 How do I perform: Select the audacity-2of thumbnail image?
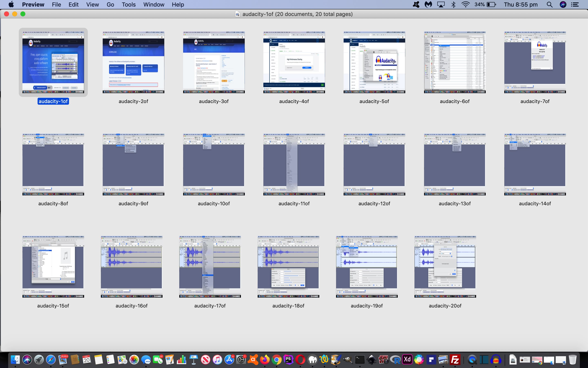click(x=133, y=62)
